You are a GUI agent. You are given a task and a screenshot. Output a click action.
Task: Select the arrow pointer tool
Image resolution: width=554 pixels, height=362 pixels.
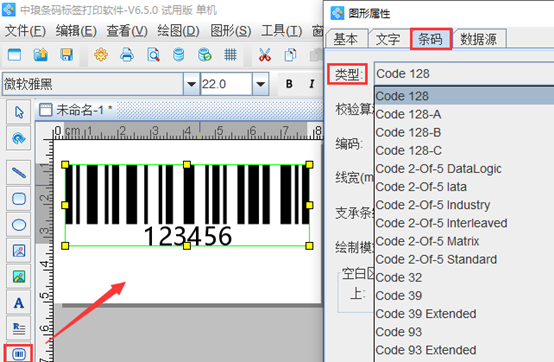19,112
